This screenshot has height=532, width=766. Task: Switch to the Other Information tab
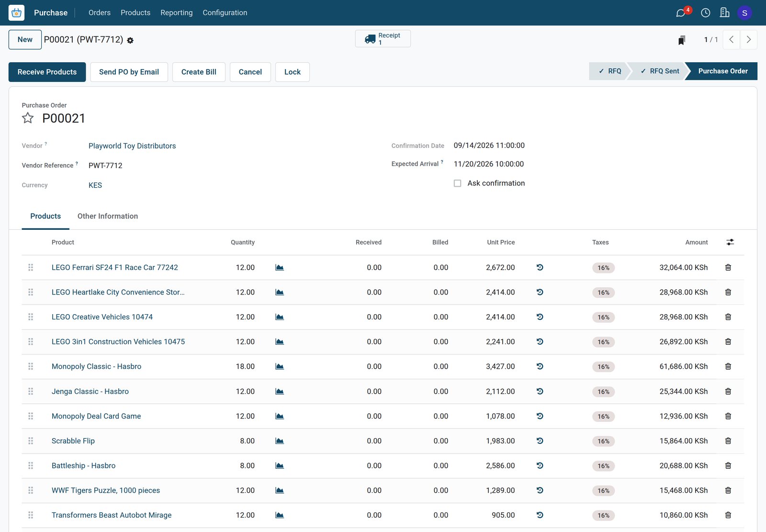click(x=108, y=216)
